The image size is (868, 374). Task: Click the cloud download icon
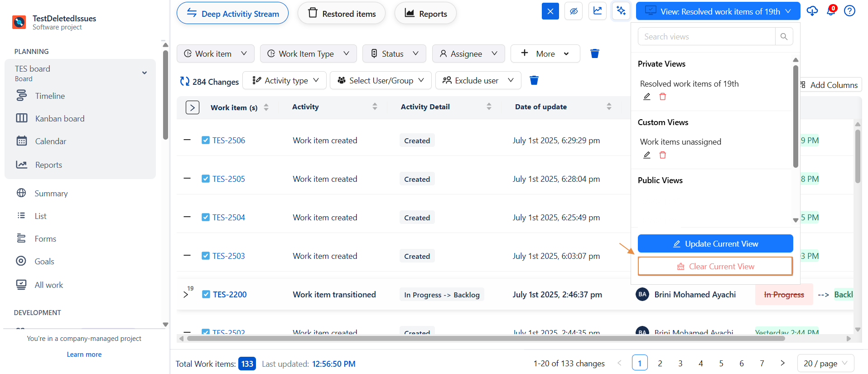(x=812, y=11)
